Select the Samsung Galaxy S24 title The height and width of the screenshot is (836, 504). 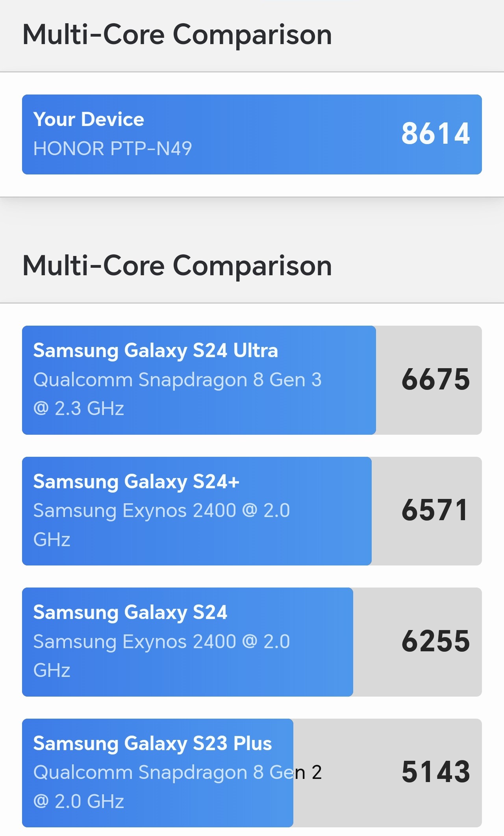click(130, 613)
